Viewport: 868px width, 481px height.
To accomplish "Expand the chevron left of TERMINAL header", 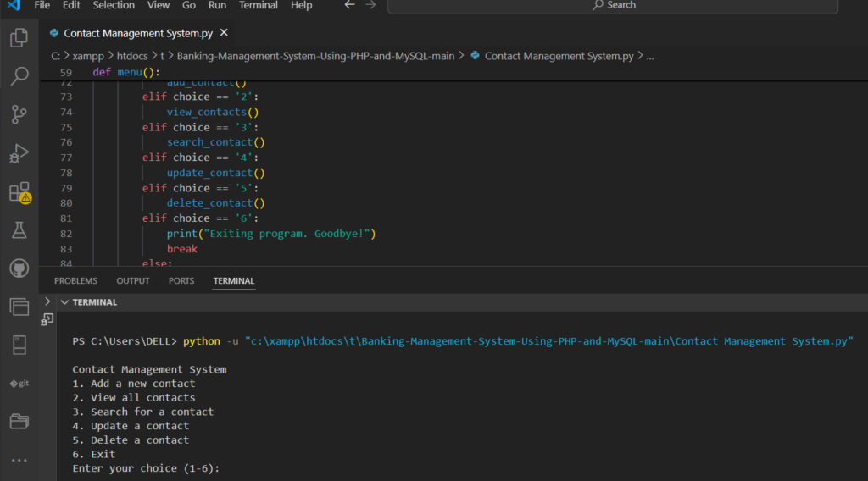I will pos(47,301).
